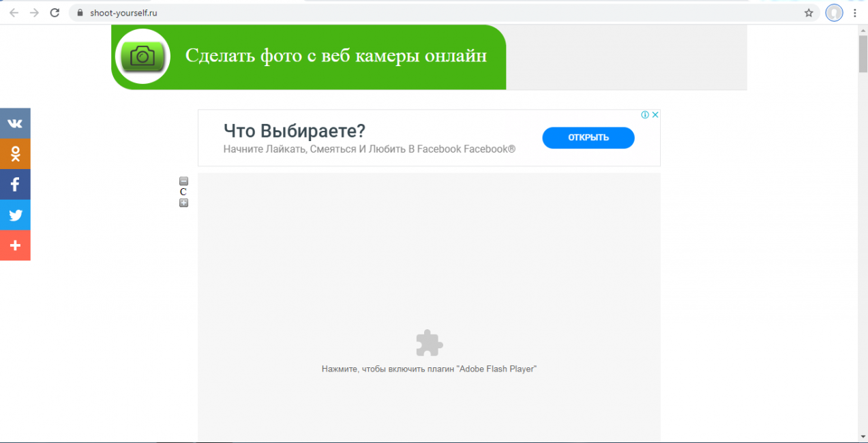The image size is (868, 443).
Task: Click the plus zoom button
Action: tap(183, 203)
